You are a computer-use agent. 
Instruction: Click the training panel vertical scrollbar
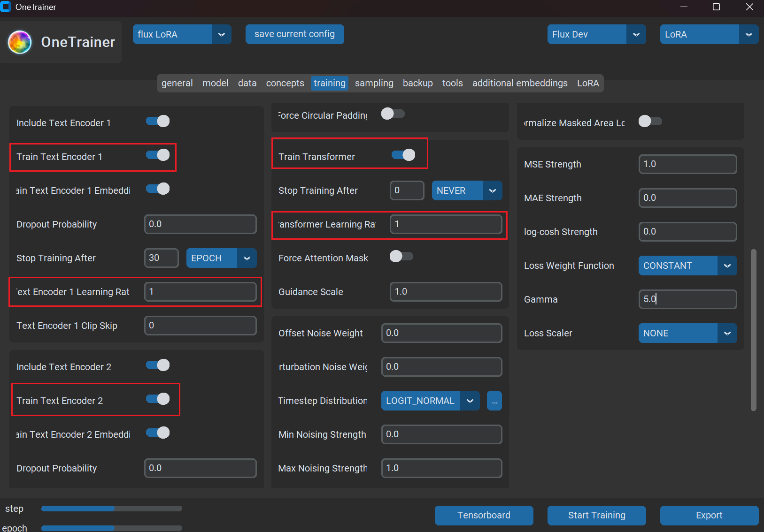pos(754,330)
